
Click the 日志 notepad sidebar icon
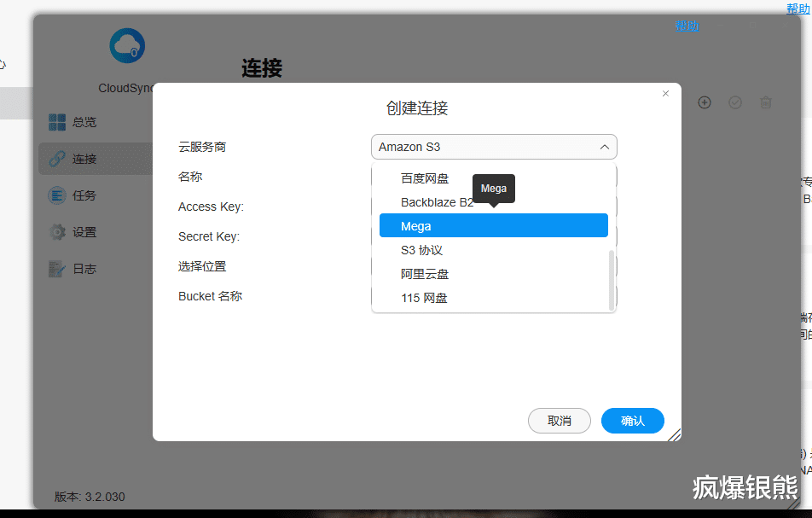click(57, 269)
